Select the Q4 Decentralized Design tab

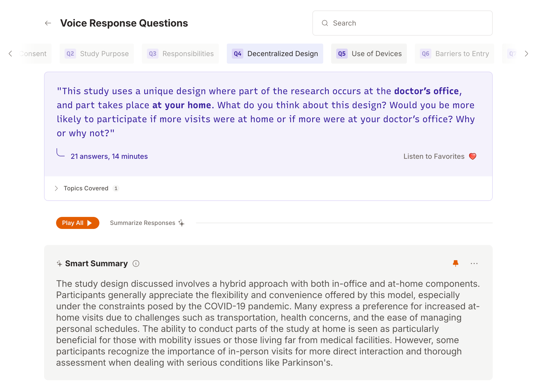[x=275, y=54]
